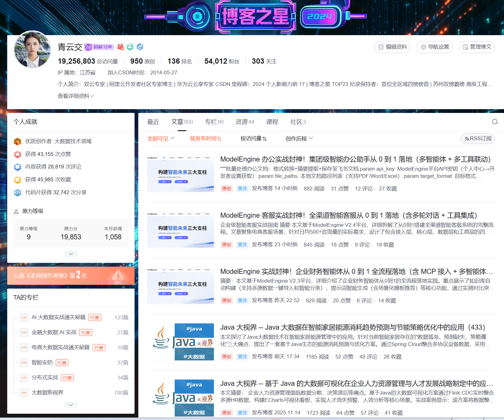The height and width of the screenshot is (420, 504).
Task: Open the profile avatar photo
Action: [x=33, y=50]
